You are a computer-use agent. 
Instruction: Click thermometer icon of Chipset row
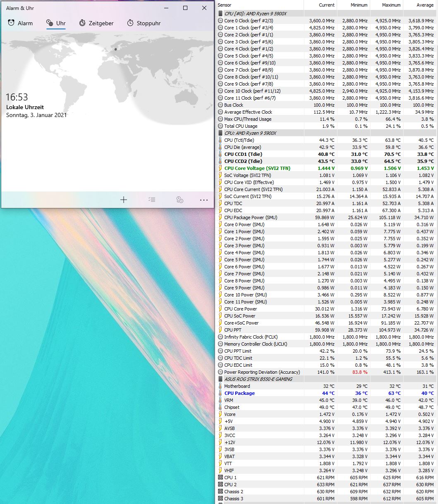220,407
